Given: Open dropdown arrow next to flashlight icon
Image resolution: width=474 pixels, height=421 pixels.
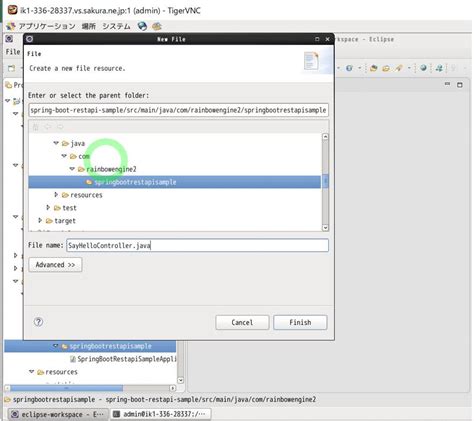Looking at the screenshot, I should tap(409, 68).
